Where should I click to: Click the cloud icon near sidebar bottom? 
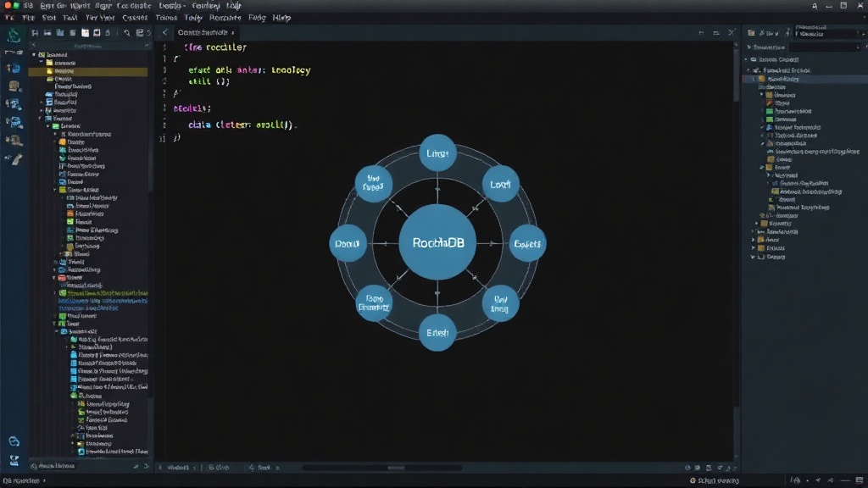click(x=14, y=441)
